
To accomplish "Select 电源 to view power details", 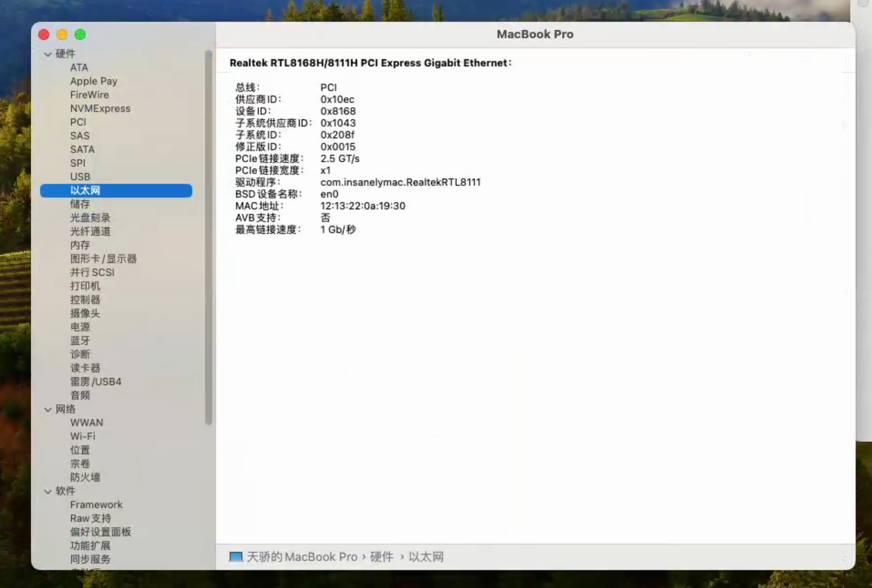I will (x=80, y=327).
